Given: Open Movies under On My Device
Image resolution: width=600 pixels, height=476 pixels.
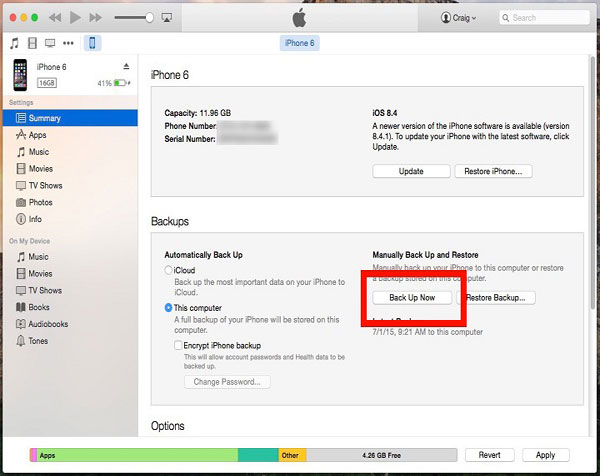Looking at the screenshot, I should [x=70, y=274].
